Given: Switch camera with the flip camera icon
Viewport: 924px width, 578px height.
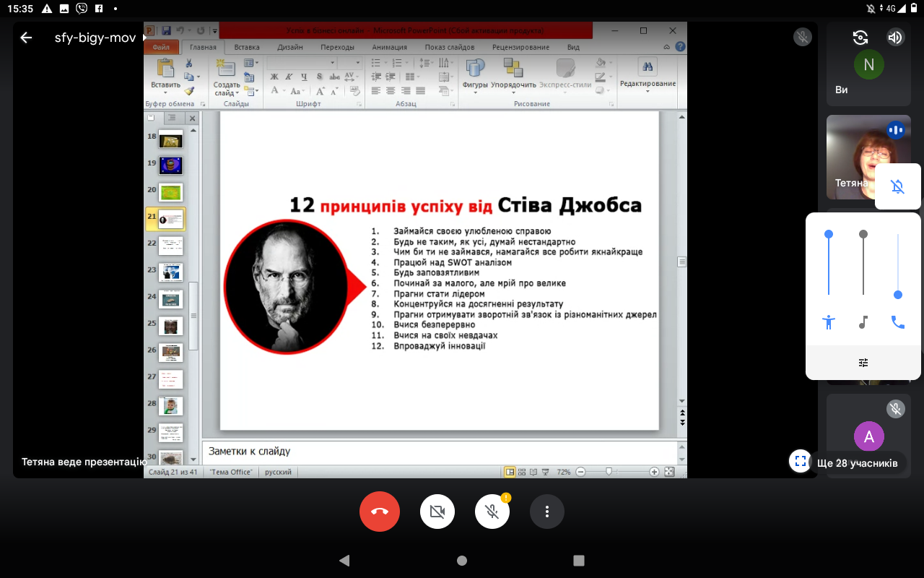Looking at the screenshot, I should point(860,38).
